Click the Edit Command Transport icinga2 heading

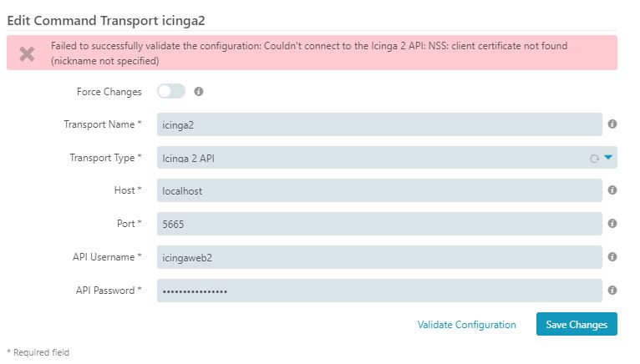106,20
